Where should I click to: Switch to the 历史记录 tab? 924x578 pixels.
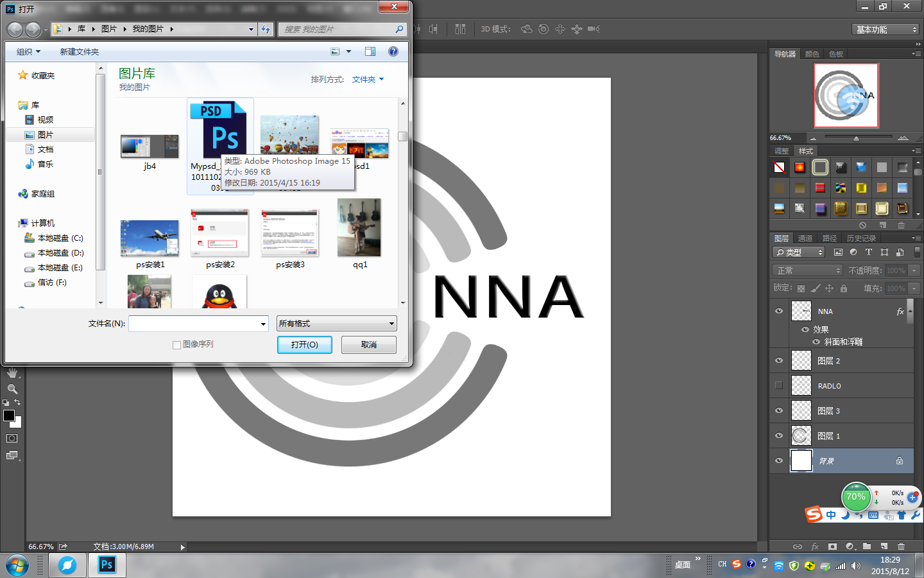pyautogui.click(x=861, y=238)
